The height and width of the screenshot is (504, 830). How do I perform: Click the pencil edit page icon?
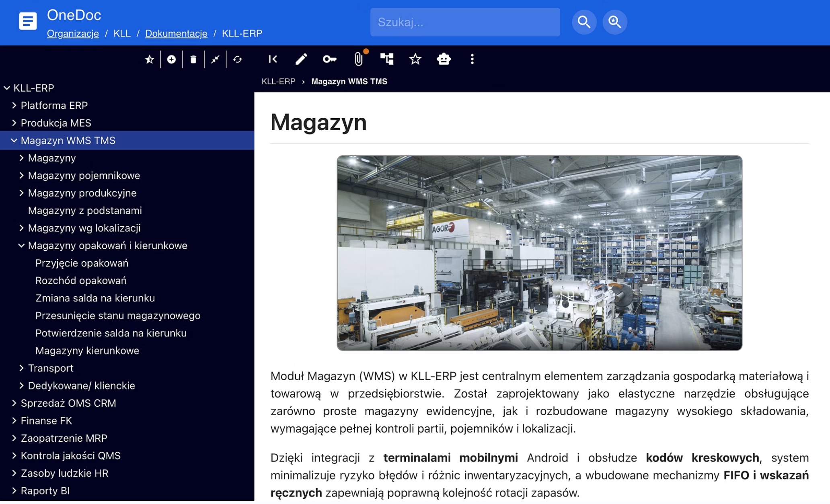[301, 59]
